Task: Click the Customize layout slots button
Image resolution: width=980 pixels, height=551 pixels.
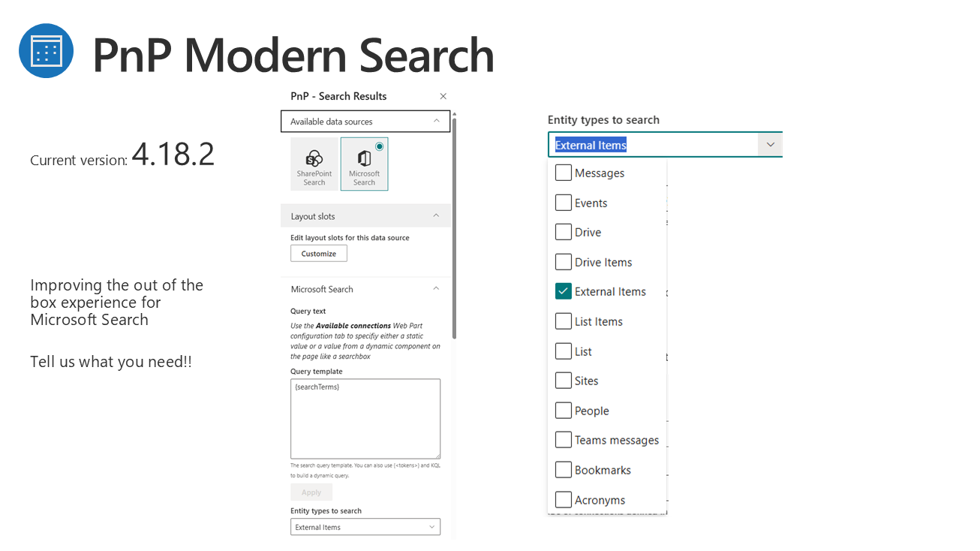Action: click(319, 254)
